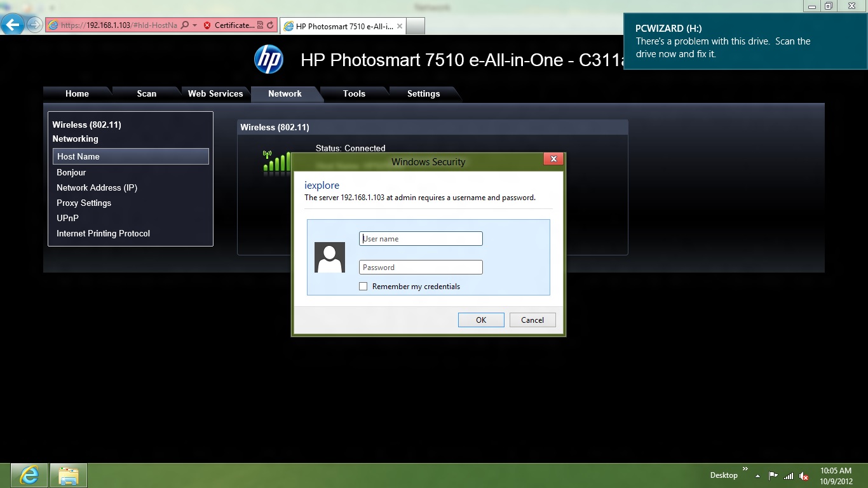
Task: Cancel the Windows Security dialog
Action: coord(532,320)
